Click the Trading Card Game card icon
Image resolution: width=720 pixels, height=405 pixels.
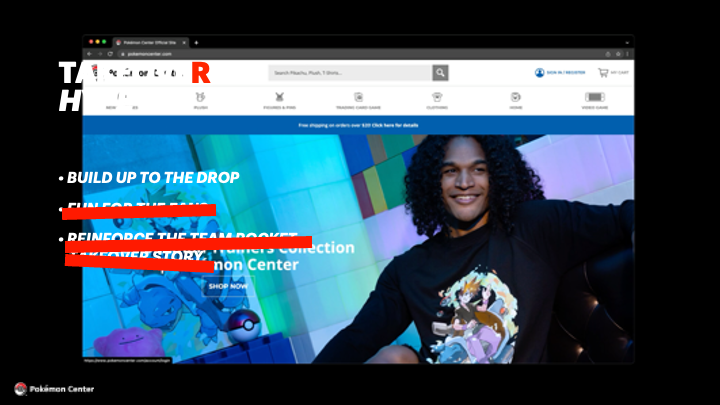[359, 97]
